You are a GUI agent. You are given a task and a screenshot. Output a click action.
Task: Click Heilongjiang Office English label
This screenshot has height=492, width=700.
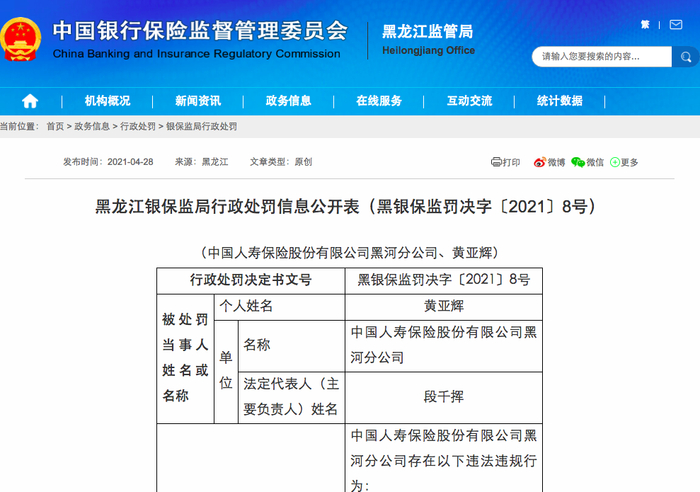coord(429,50)
